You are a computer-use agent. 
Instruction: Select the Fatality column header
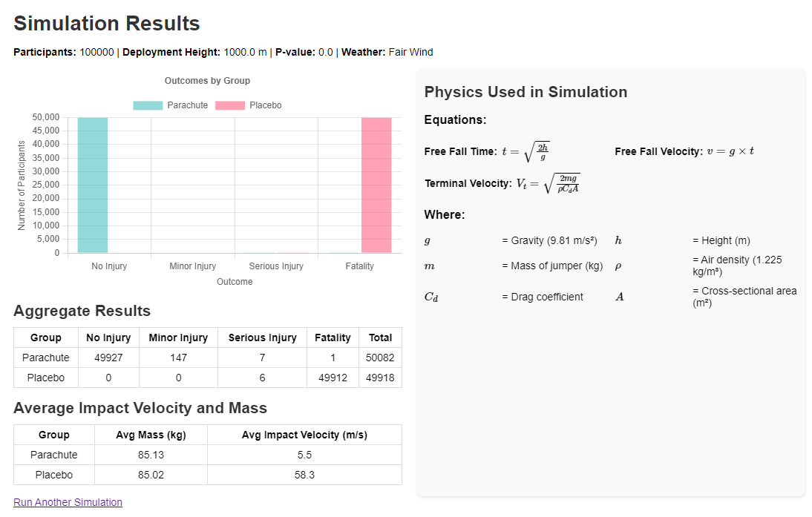tap(333, 337)
